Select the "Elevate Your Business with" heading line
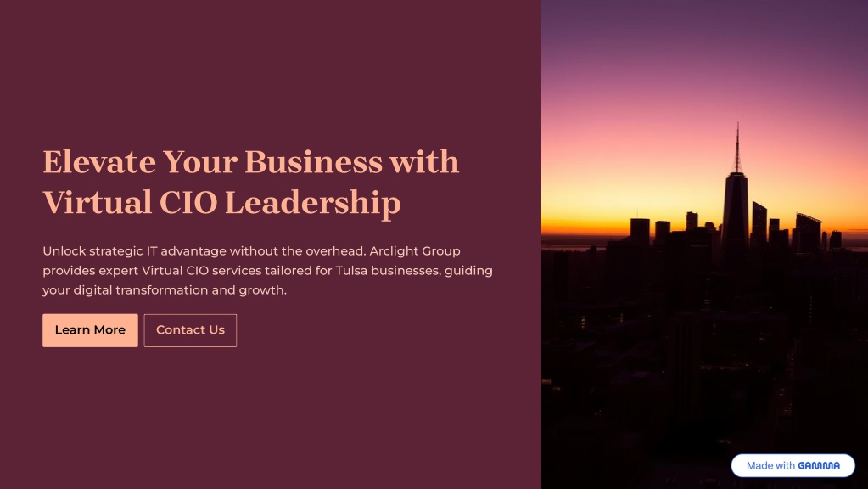This screenshot has height=489, width=868. pos(251,161)
